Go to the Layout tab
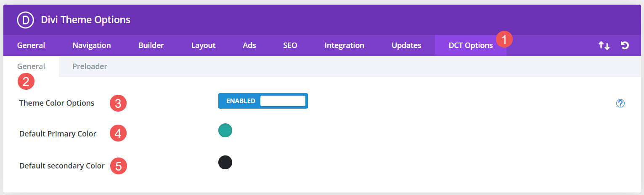 [x=203, y=45]
